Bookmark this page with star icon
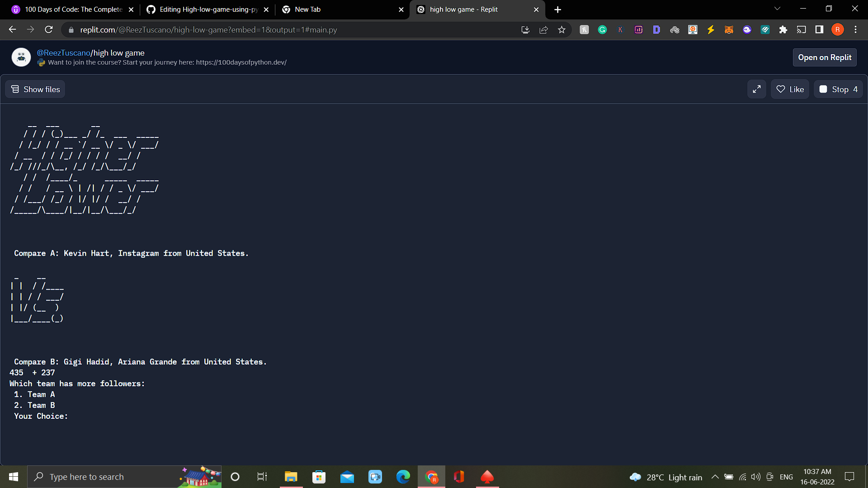The height and width of the screenshot is (488, 868). pyautogui.click(x=561, y=30)
